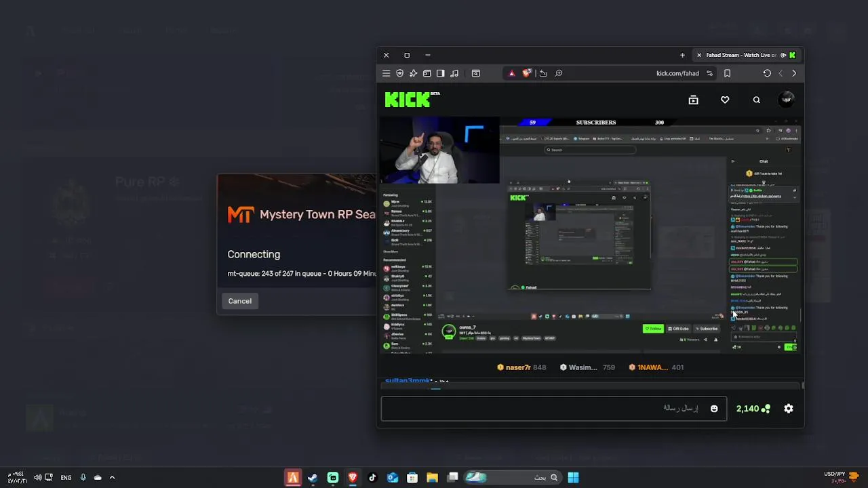Viewport: 868px width, 488px height.
Task: Reload the Kick page
Action: [x=767, y=73]
